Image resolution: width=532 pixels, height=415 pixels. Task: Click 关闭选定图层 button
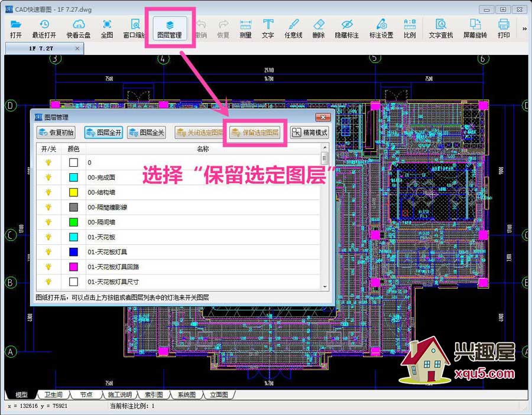pos(199,132)
